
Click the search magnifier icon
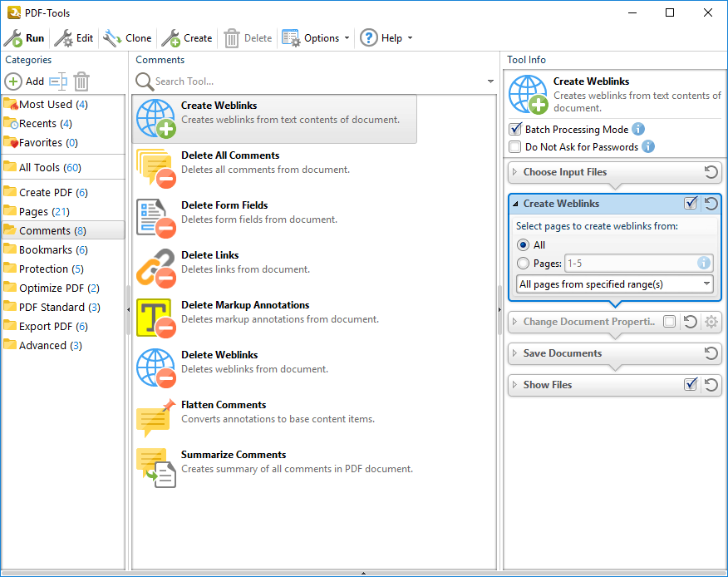[145, 81]
